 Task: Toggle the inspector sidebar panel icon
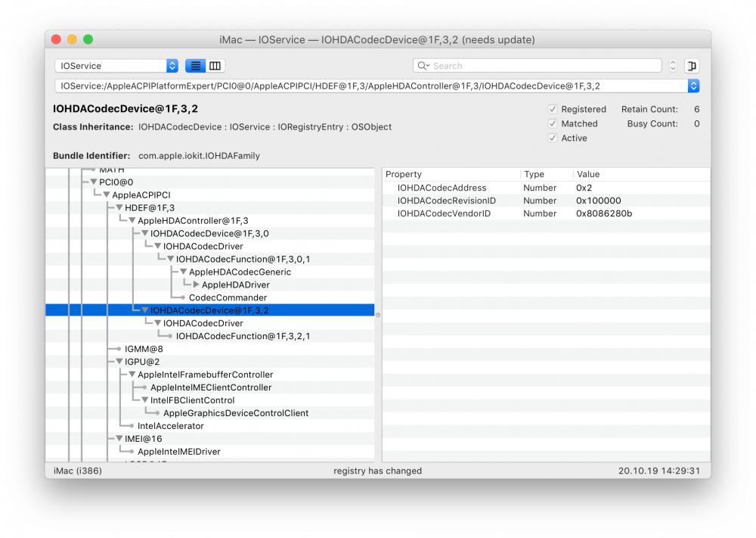pos(692,66)
